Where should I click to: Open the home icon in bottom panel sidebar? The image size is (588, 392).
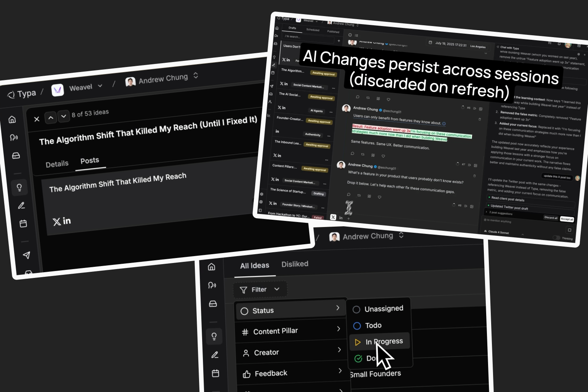[x=212, y=267]
